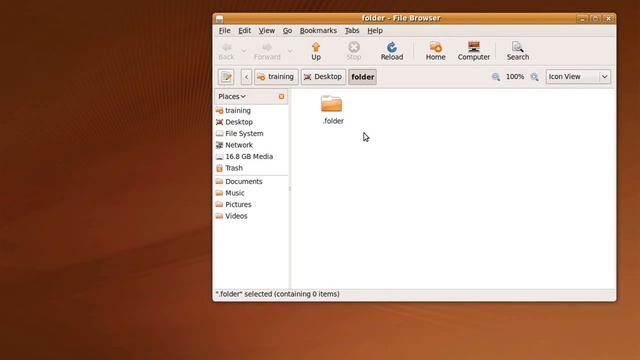Open the Bookmarks menu
The width and height of the screenshot is (640, 360).
click(318, 31)
